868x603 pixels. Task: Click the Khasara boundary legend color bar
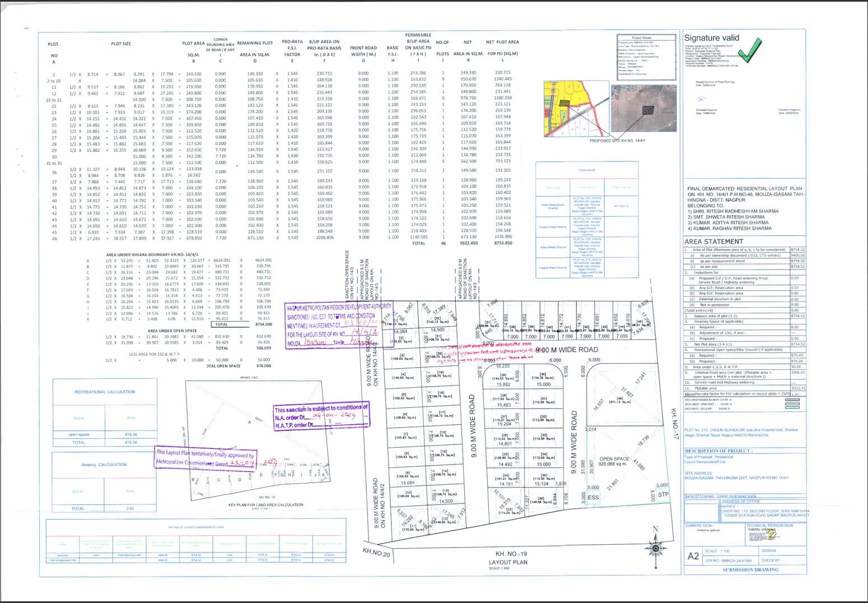(x=792, y=400)
